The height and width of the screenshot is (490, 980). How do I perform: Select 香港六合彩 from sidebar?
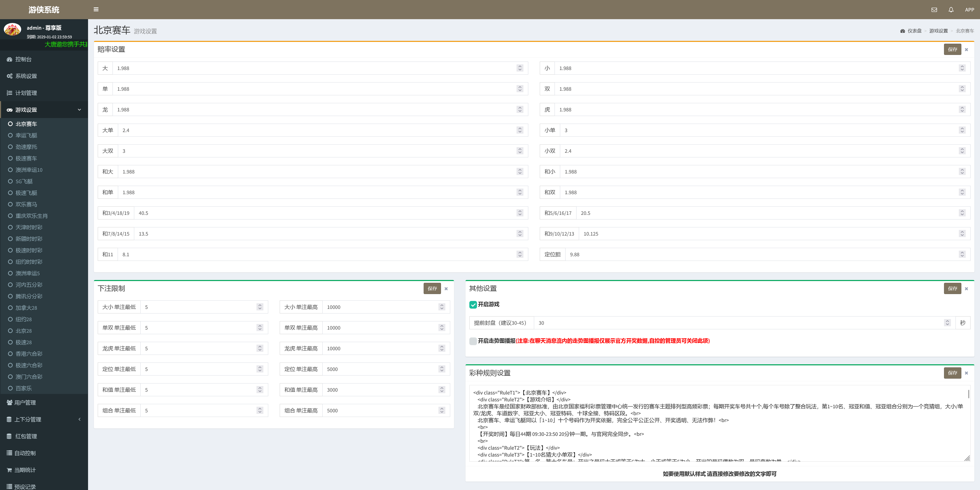[x=29, y=354]
